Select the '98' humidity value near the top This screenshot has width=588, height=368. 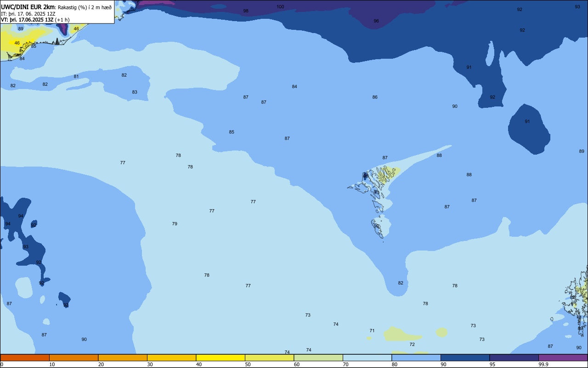(x=246, y=11)
